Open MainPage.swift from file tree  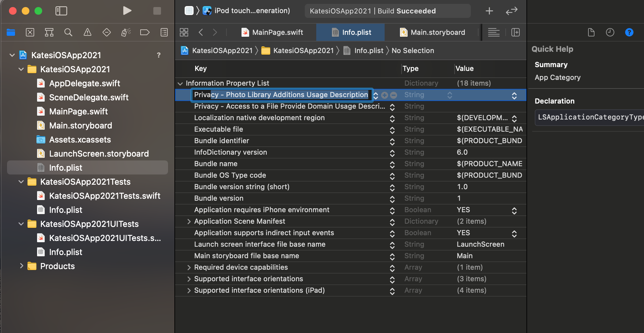pyautogui.click(x=78, y=112)
